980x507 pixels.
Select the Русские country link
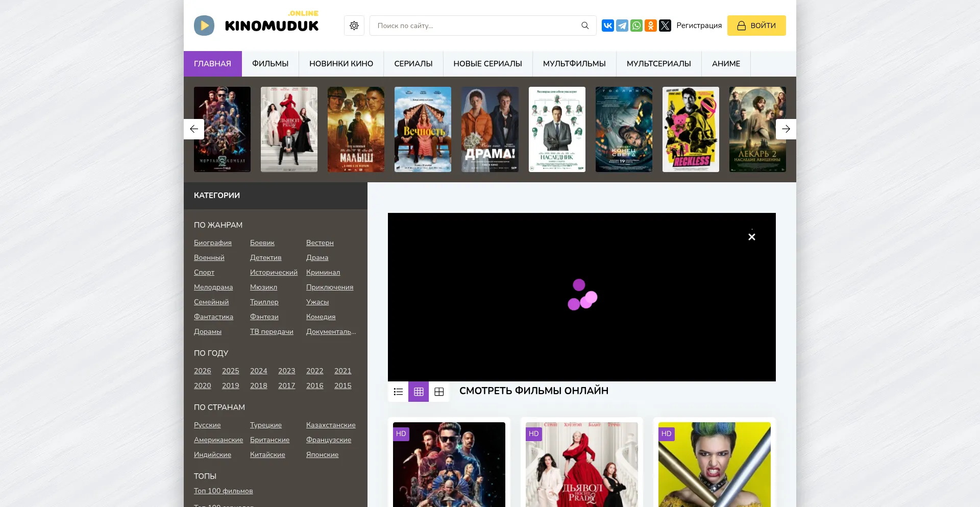(x=207, y=425)
